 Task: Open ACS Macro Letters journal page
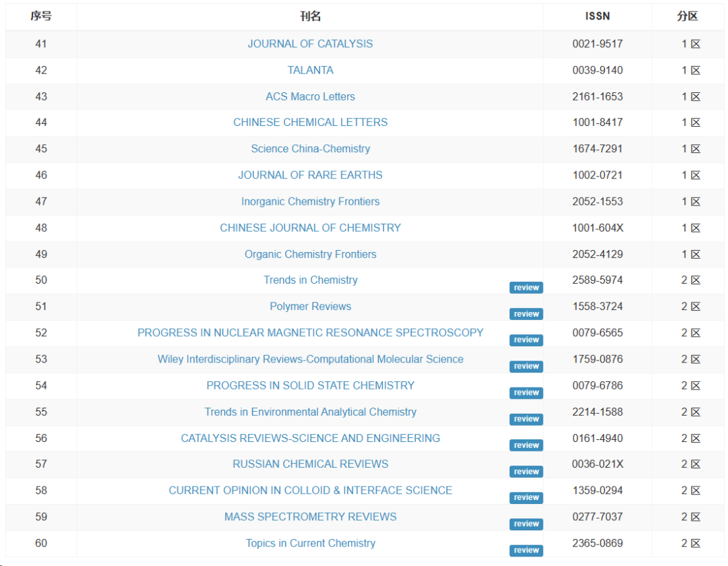(x=310, y=96)
